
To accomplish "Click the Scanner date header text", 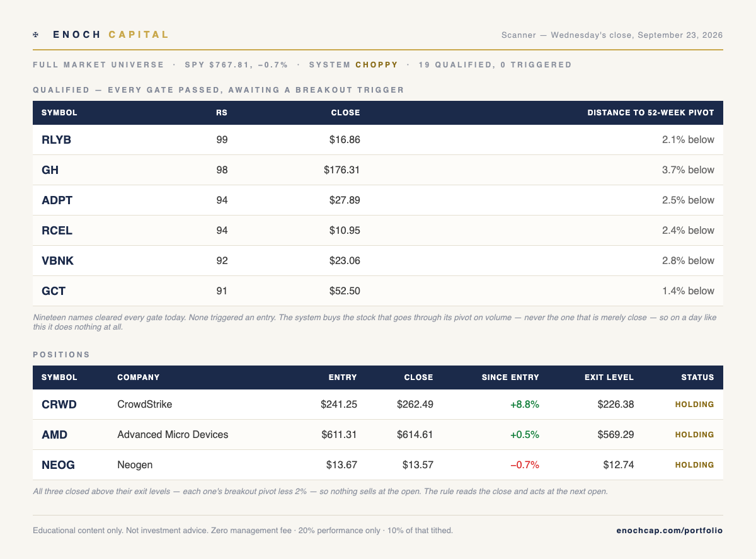I will coord(612,35).
